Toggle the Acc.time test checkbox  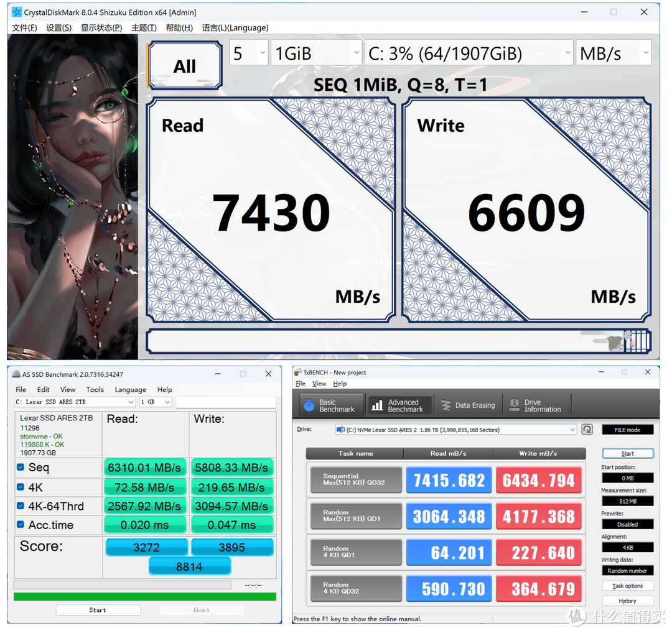click(x=20, y=524)
